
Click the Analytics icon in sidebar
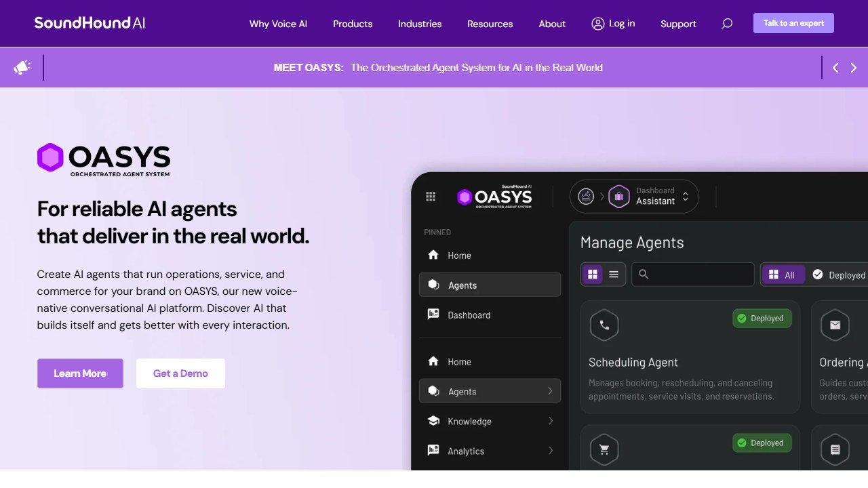click(x=433, y=451)
